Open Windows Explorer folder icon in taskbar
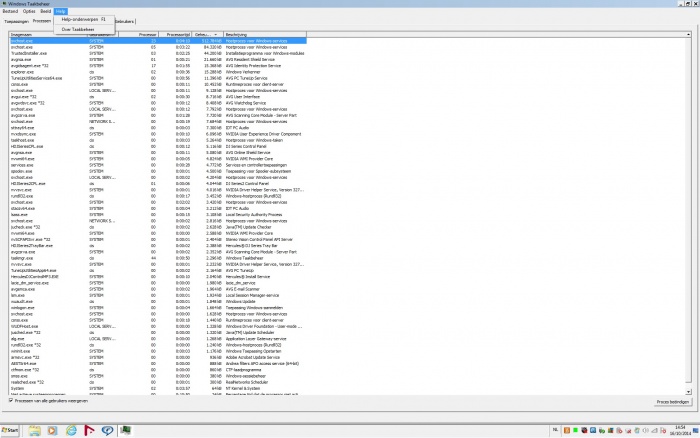Viewport: 700px width, 438px height. tap(34, 430)
